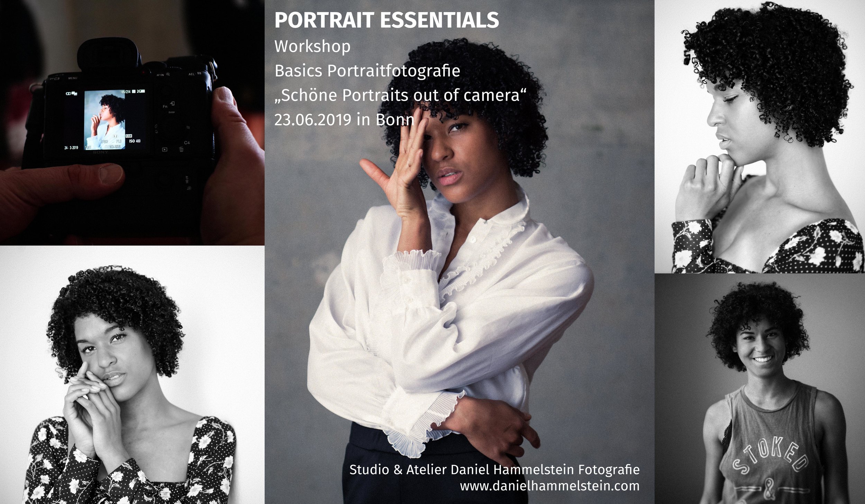
Task: Click the "RAW" badge on camera screen
Action: point(129,136)
